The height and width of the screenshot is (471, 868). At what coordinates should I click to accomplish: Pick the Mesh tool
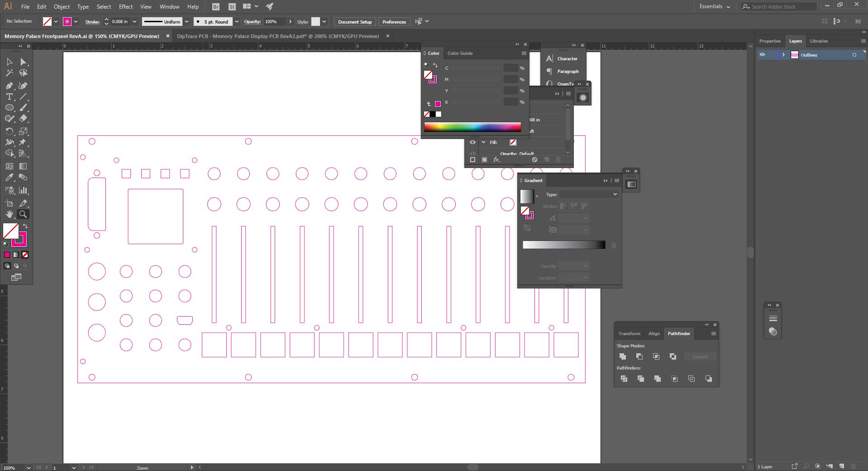pos(10,166)
